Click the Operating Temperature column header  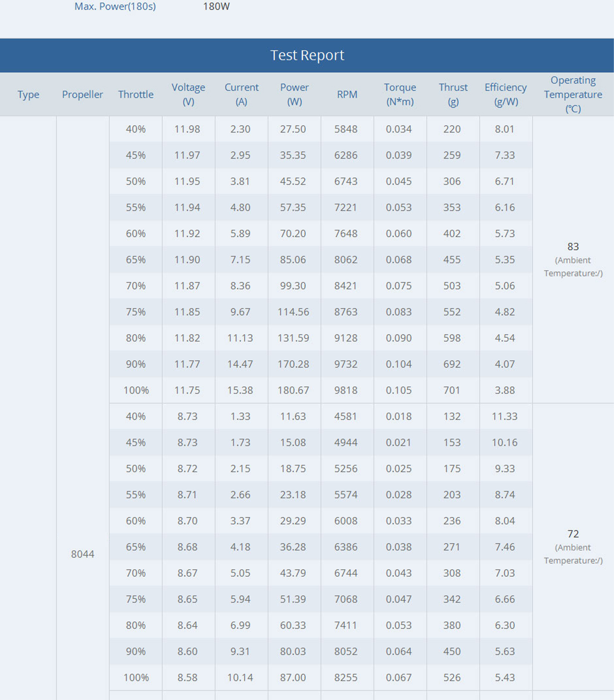click(x=573, y=94)
